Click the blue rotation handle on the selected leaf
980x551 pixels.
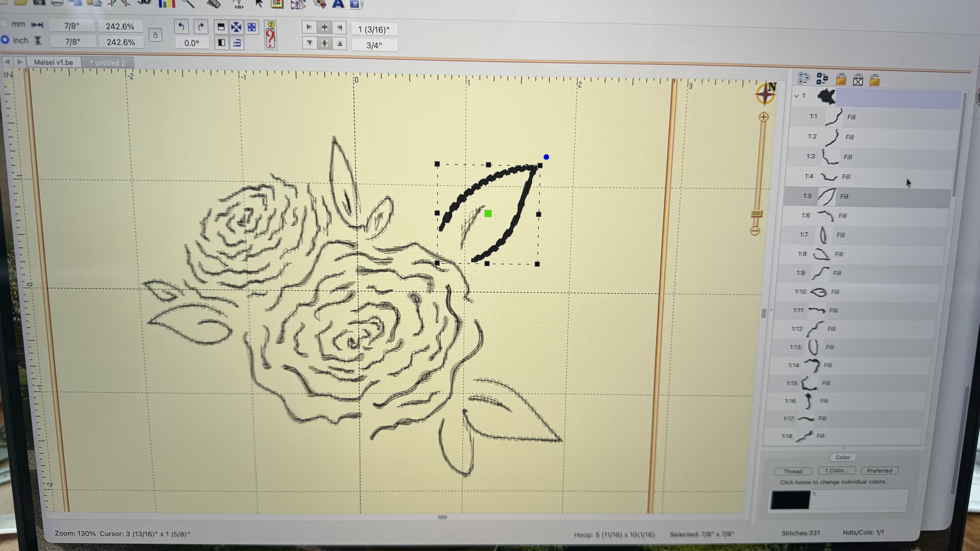coord(546,157)
